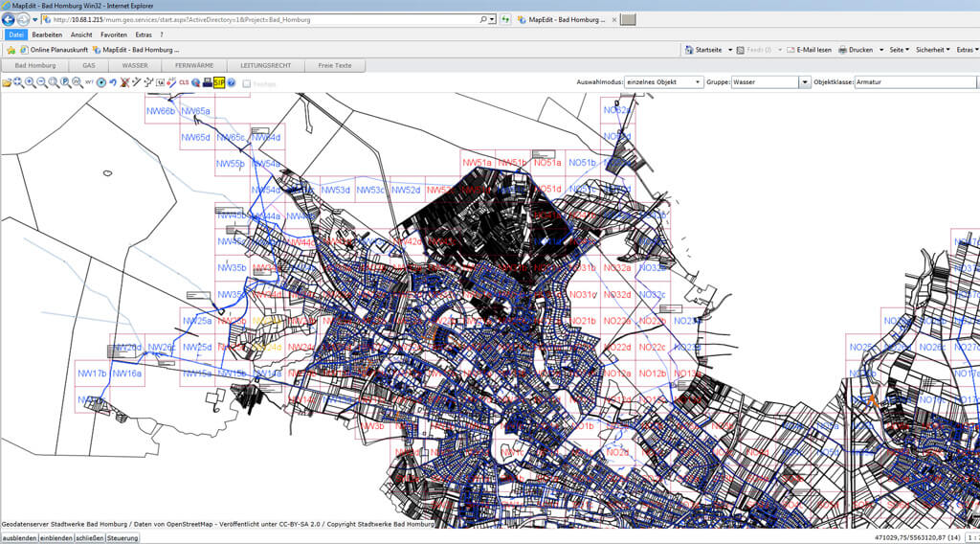Select the zoom out magnifier tool
980x544 pixels.
coord(41,82)
